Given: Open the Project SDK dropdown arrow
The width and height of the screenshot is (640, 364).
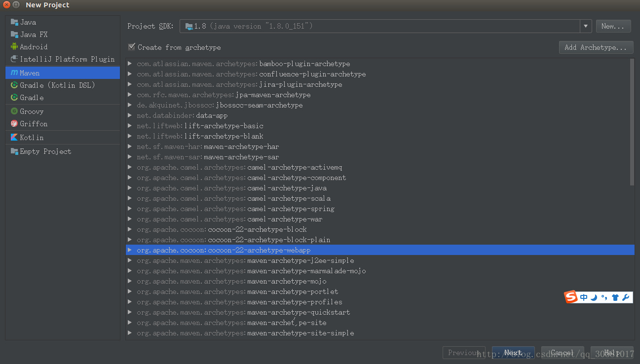Looking at the screenshot, I should click(x=586, y=26).
